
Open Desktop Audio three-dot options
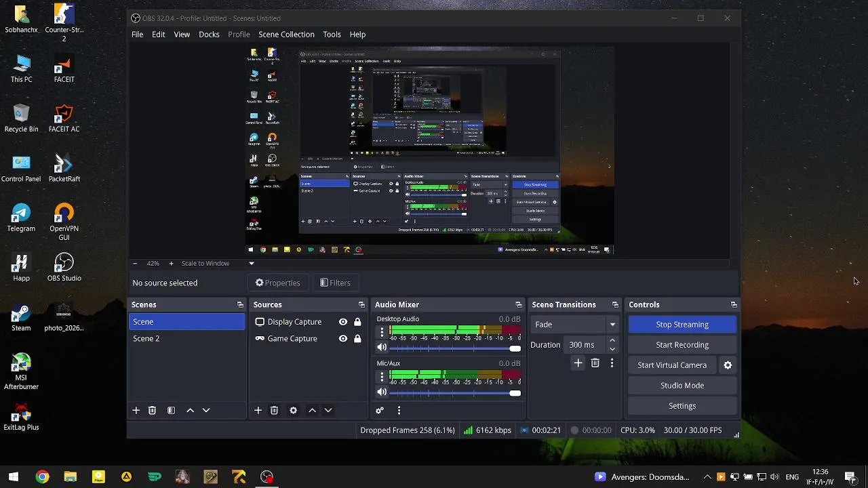pos(382,332)
